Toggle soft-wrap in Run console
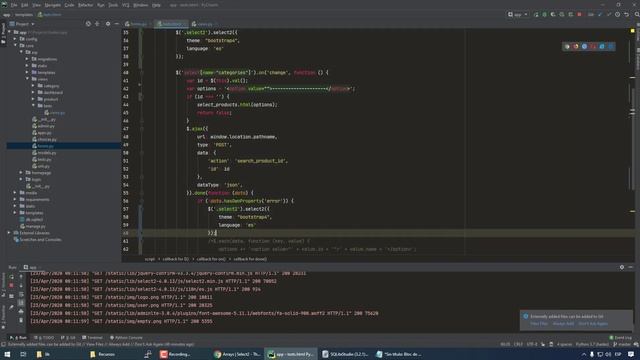Image resolution: width=640 pixels, height=360 pixels. [x=21, y=294]
